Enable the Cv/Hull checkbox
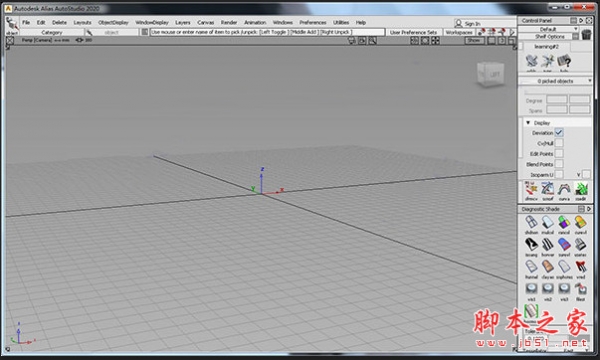Image resolution: width=600 pixels, height=360 pixels. 559,143
